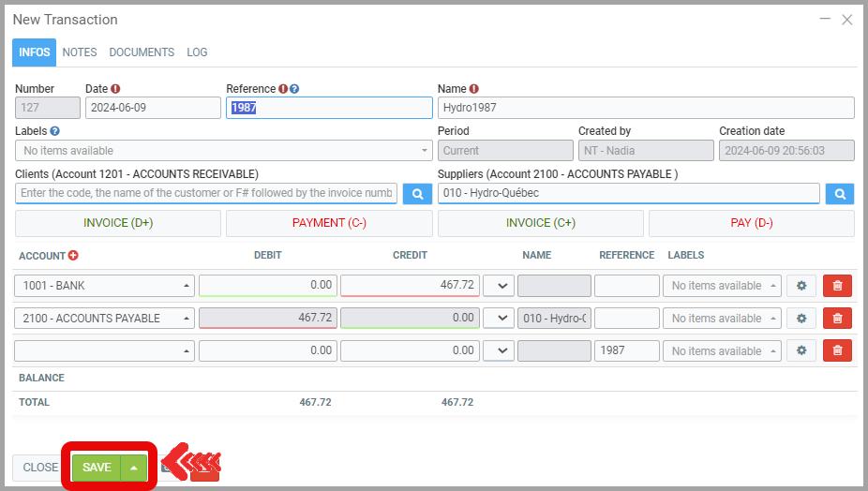Switch to the NOTES tab
The height and width of the screenshot is (491, 868).
(80, 52)
